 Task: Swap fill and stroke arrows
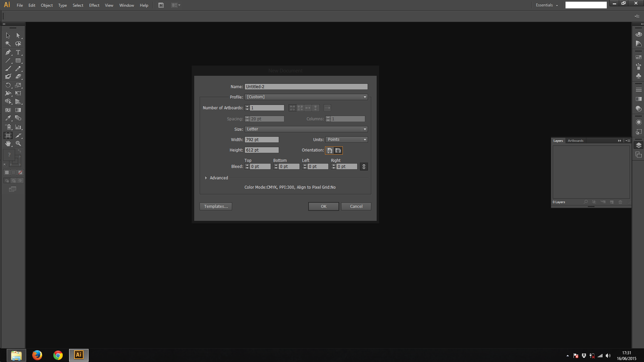click(x=19, y=151)
